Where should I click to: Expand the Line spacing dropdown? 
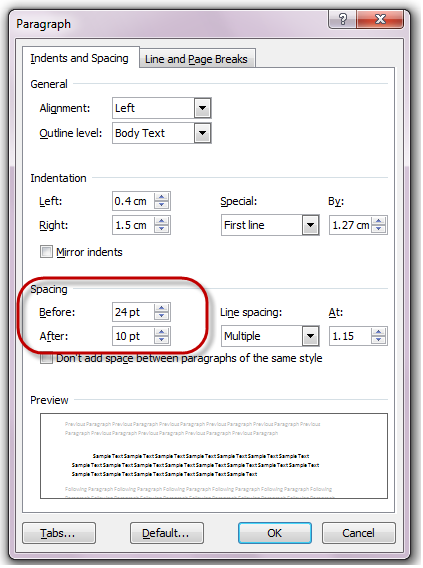pos(310,336)
